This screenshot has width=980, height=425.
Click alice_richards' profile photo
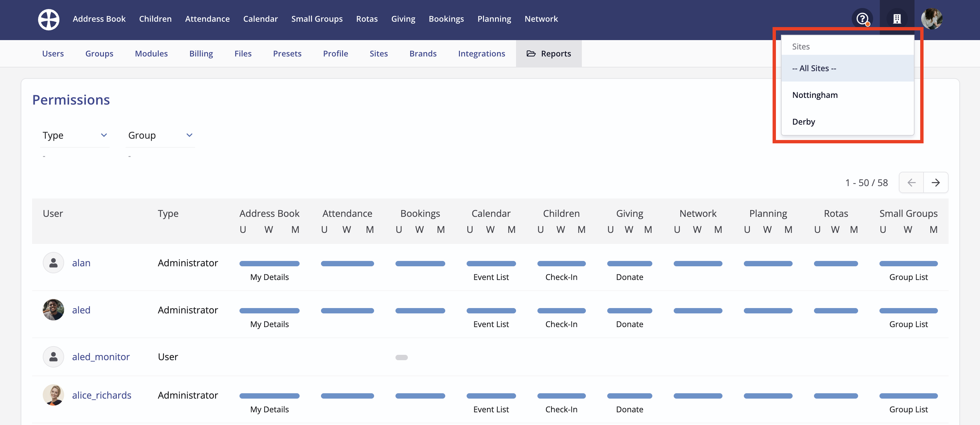pyautogui.click(x=53, y=395)
